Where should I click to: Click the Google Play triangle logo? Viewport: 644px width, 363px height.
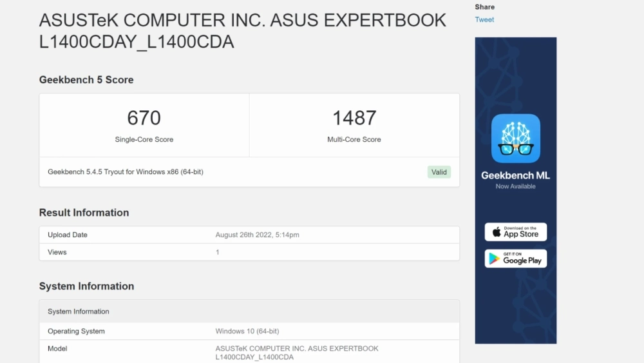(495, 259)
